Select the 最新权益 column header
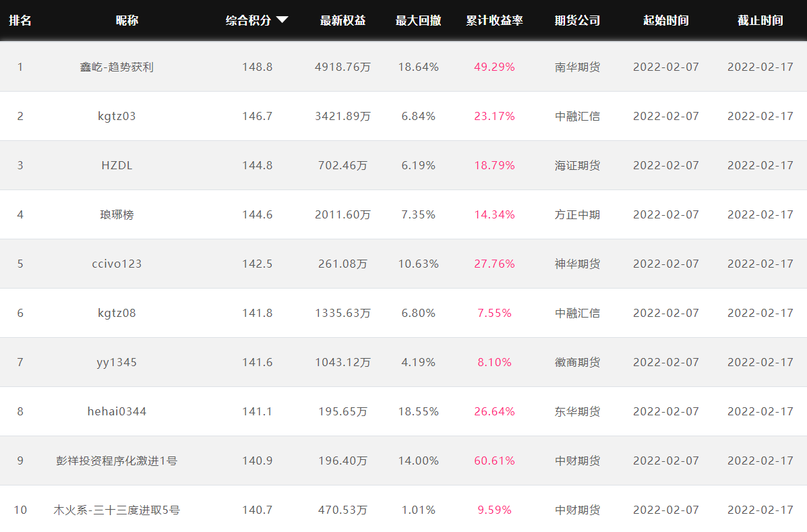 click(x=342, y=21)
